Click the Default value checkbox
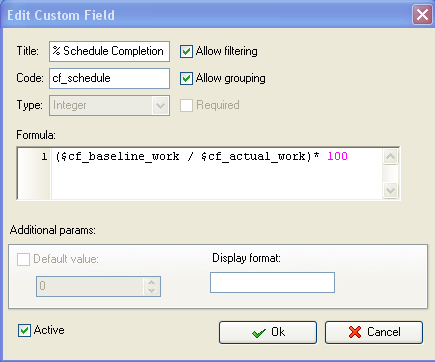The image size is (435, 362). click(23, 259)
